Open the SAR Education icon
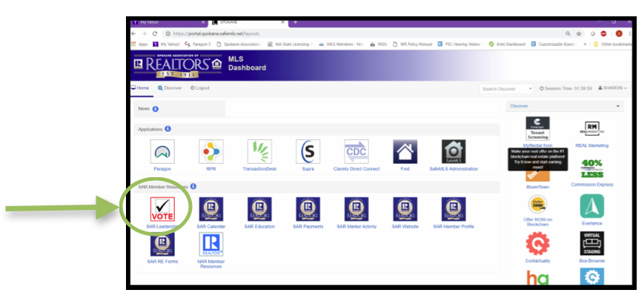Screen dimensions: 644x307 259,209
